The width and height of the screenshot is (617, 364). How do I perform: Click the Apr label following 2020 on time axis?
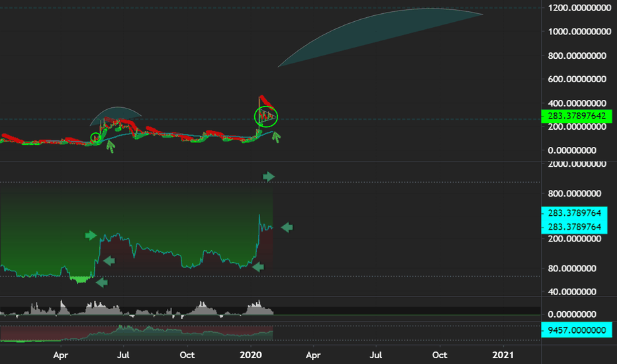(x=313, y=355)
